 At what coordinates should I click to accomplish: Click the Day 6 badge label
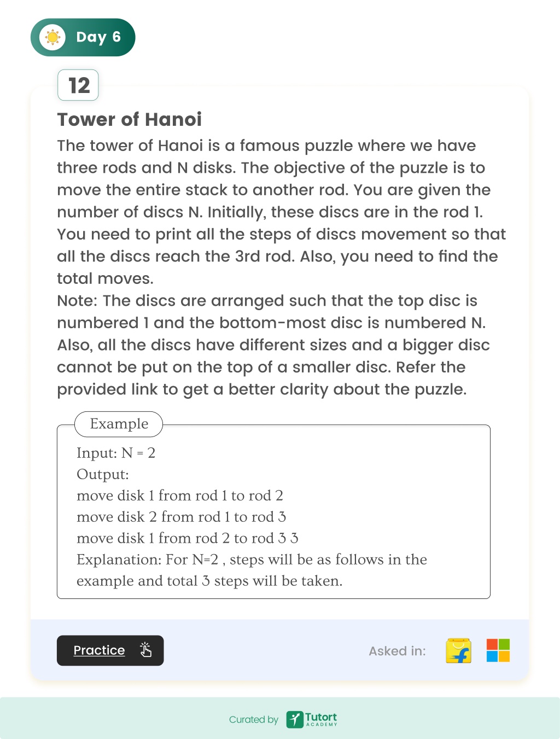[98, 37]
